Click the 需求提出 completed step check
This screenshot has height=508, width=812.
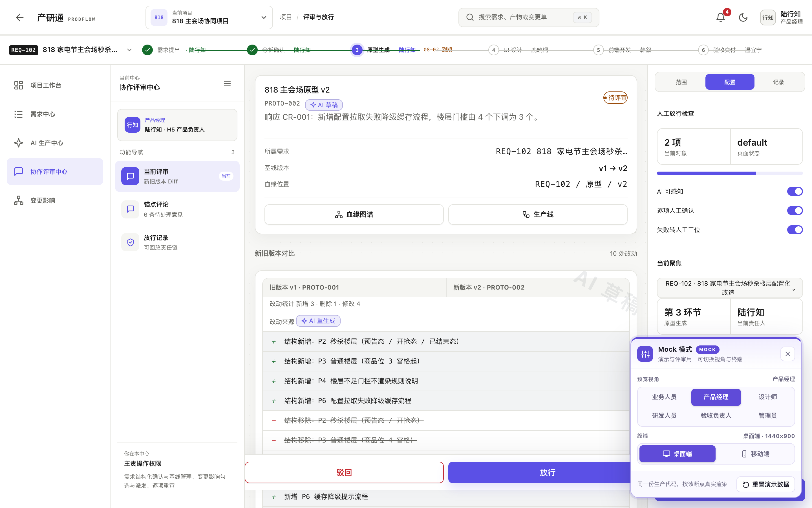147,50
